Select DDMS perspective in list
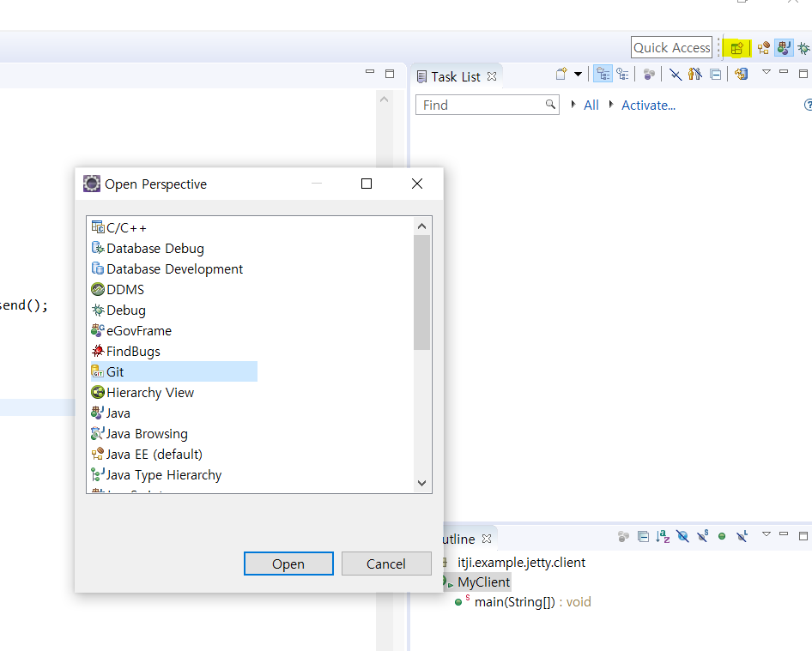Viewport: 812px width, 651px height. pos(118,289)
